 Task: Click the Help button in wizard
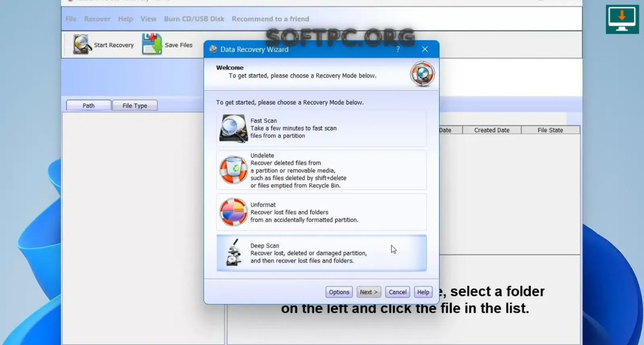(423, 292)
